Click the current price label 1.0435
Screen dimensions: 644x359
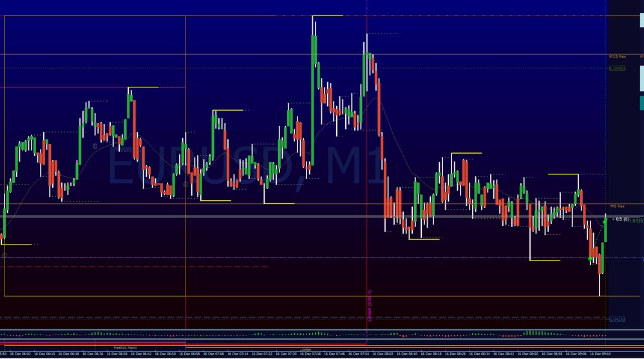636,221
